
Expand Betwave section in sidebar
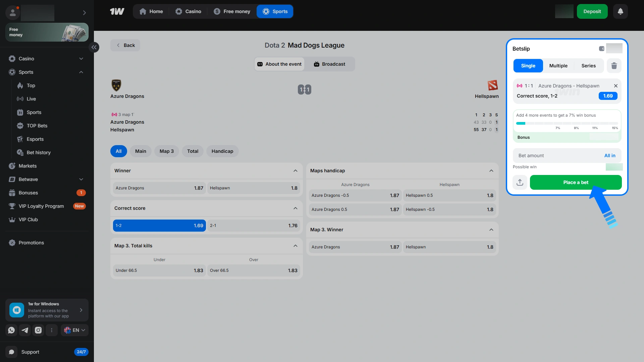point(81,179)
